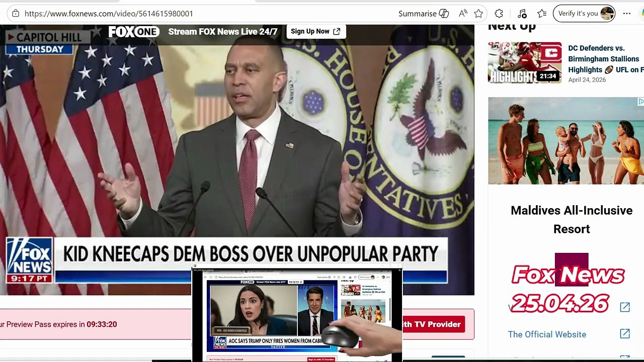Open the ad choices icon on the ad
The width and height of the screenshot is (644, 362).
[640, 102]
